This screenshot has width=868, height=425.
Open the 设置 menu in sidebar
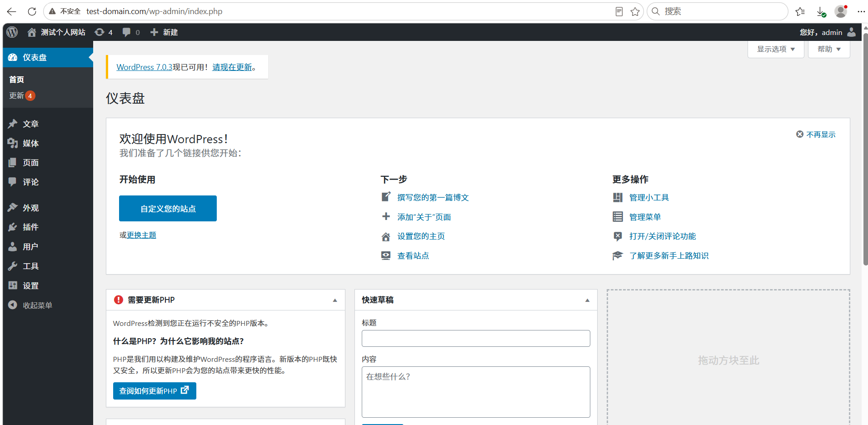point(48,285)
